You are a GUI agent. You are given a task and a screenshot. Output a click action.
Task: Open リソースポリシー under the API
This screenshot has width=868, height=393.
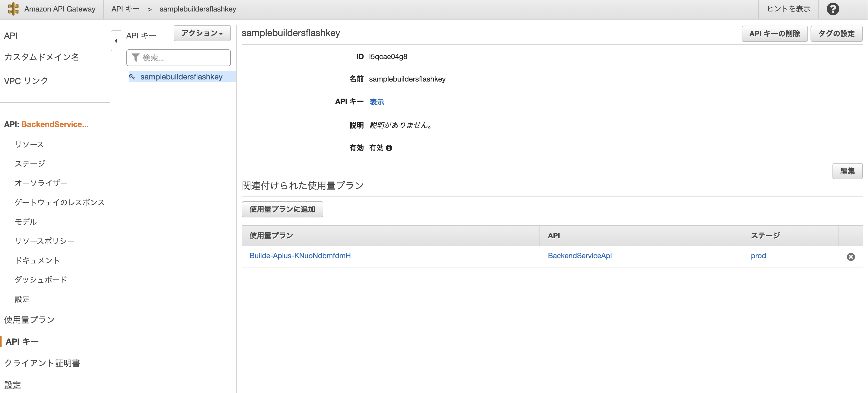point(44,241)
